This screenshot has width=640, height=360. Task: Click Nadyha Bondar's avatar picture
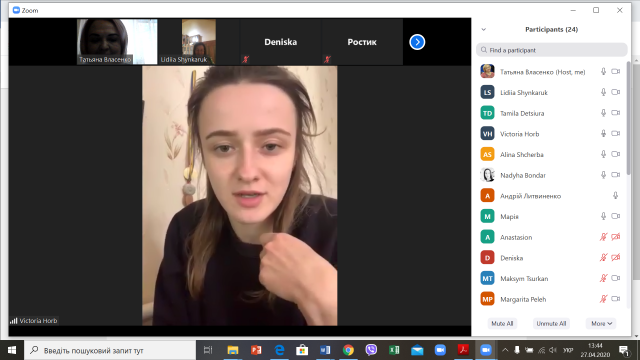[x=487, y=175]
